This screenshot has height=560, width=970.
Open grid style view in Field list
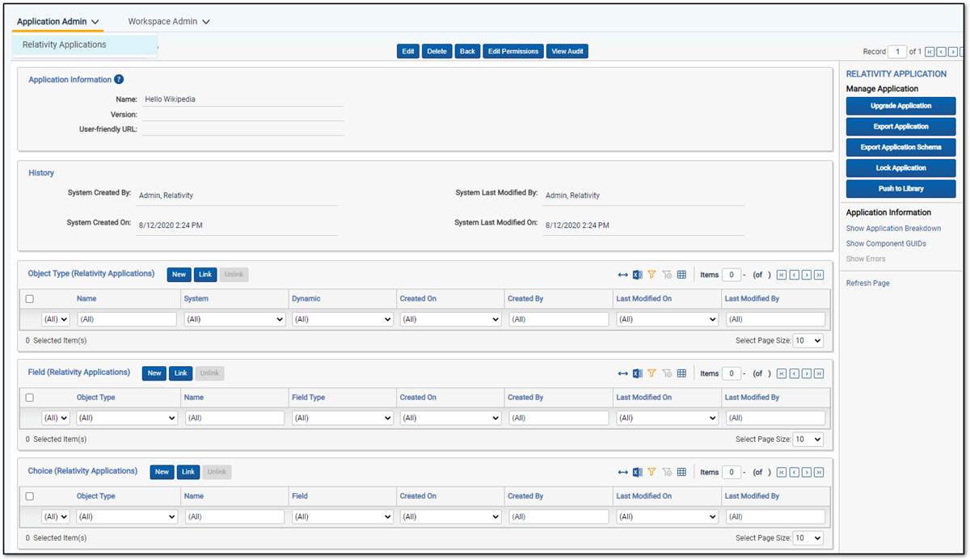click(x=681, y=373)
